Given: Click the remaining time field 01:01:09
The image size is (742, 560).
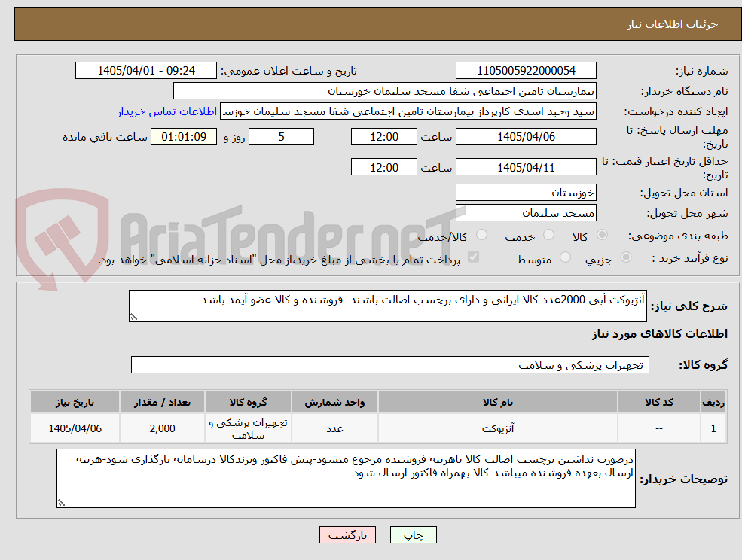Looking at the screenshot, I should [184, 137].
